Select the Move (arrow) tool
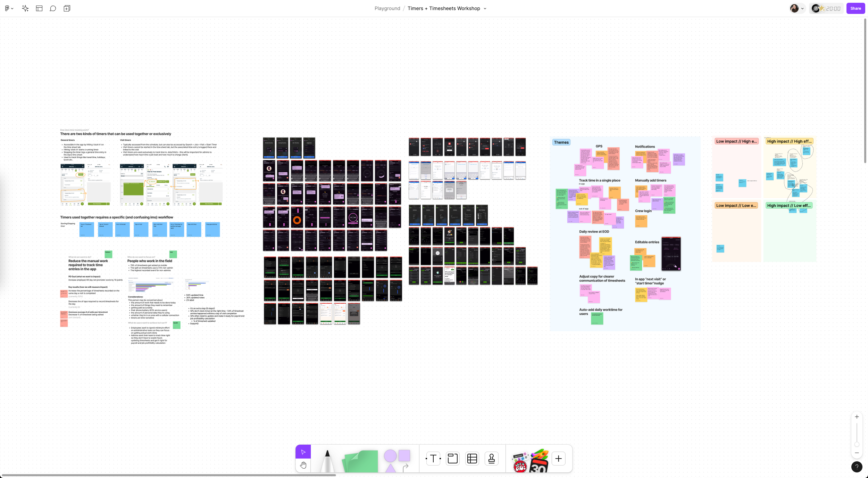Viewport: 868px width, 478px height. (x=303, y=452)
